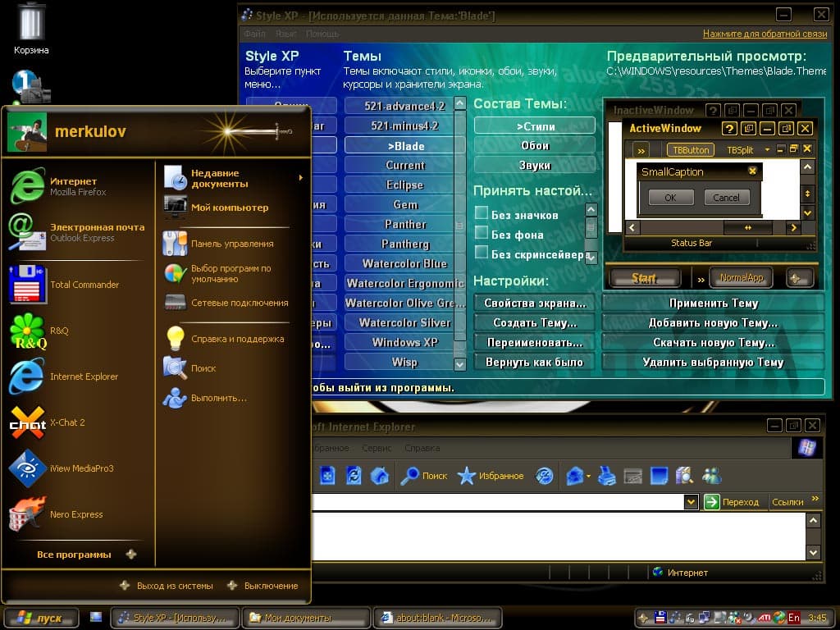Click theme list scroll-down arrow below Wisp
The width and height of the screenshot is (840, 630).
point(459,364)
